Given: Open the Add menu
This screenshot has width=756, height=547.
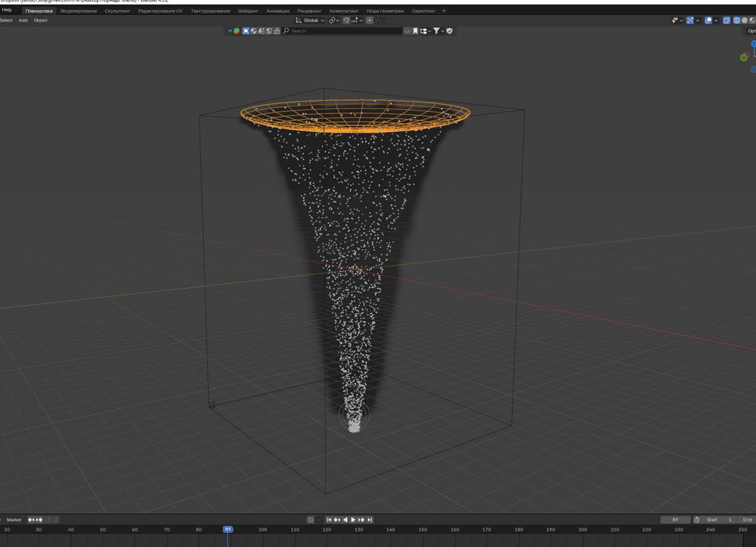Looking at the screenshot, I should pos(23,20).
